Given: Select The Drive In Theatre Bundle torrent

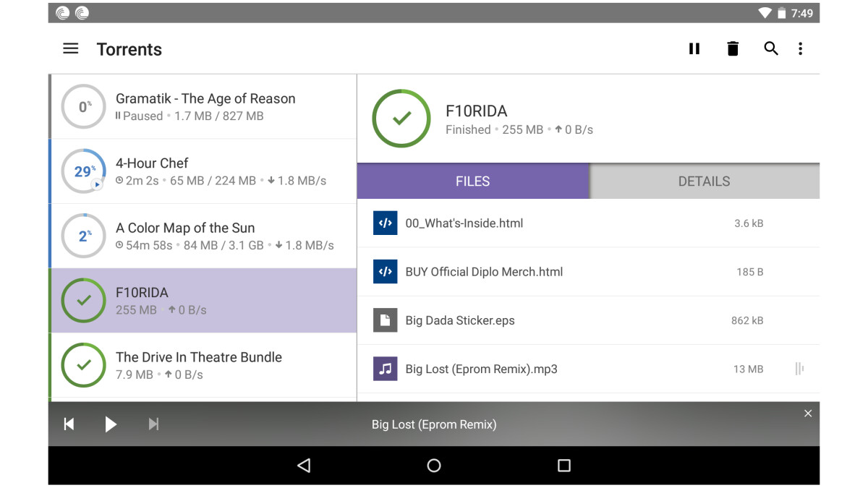Looking at the screenshot, I should (205, 365).
